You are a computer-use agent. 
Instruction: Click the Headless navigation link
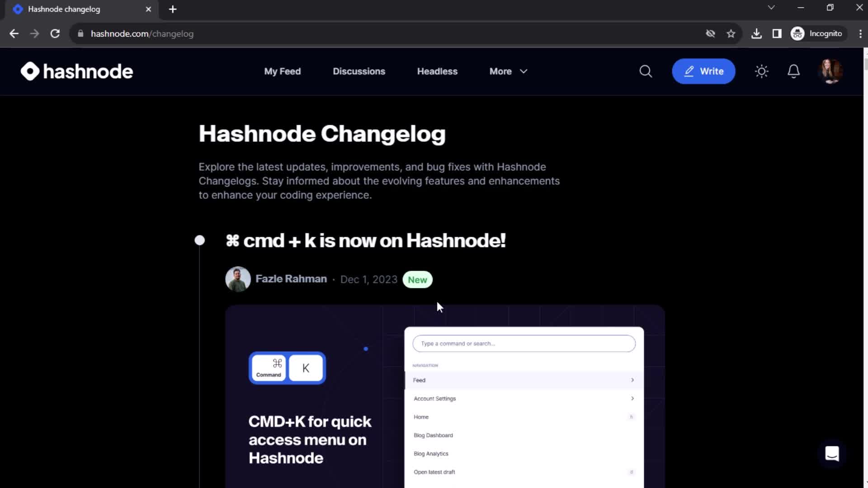click(437, 71)
